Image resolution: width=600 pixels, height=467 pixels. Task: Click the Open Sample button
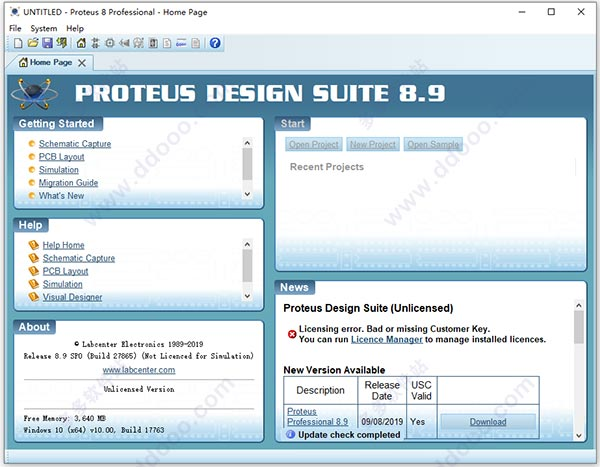pyautogui.click(x=433, y=144)
